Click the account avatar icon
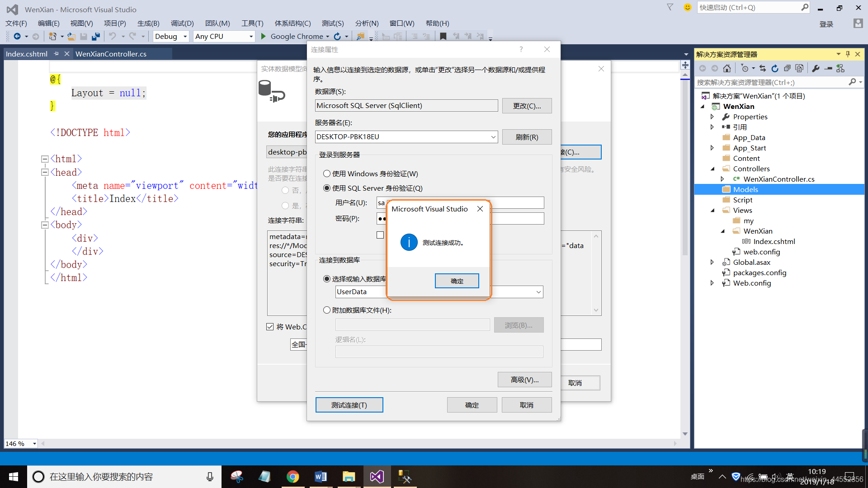The image size is (868, 488). click(x=858, y=23)
